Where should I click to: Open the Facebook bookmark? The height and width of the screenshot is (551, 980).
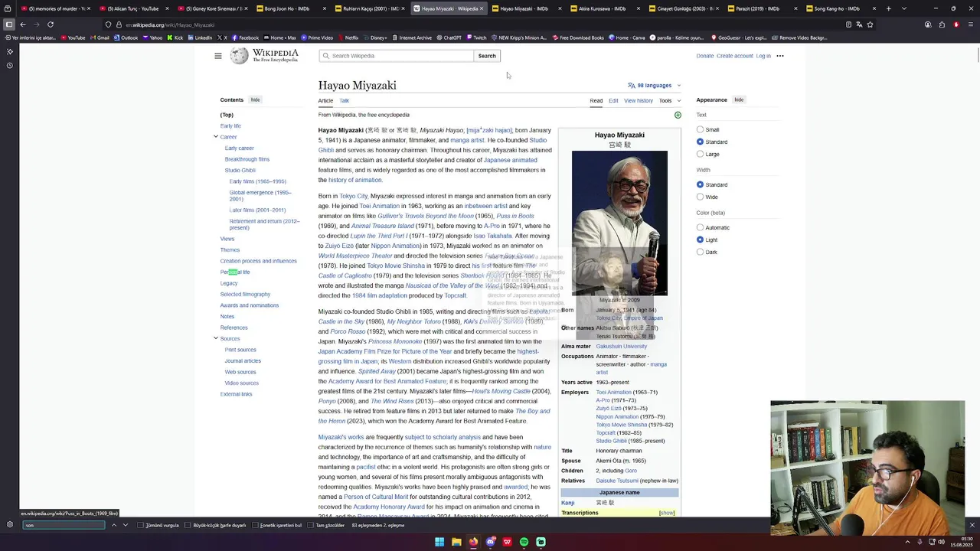click(x=245, y=37)
